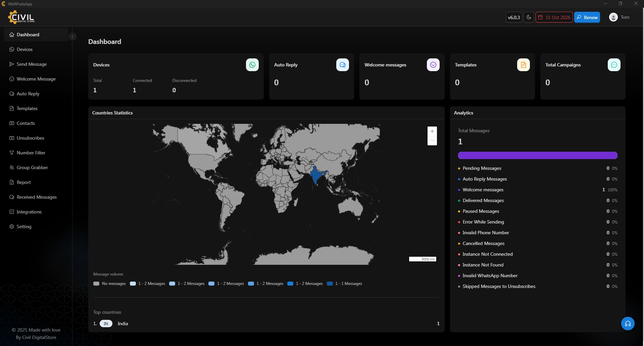Viewport: 644px width, 346px height.
Task: Click the Templates card document icon
Action: point(523,65)
